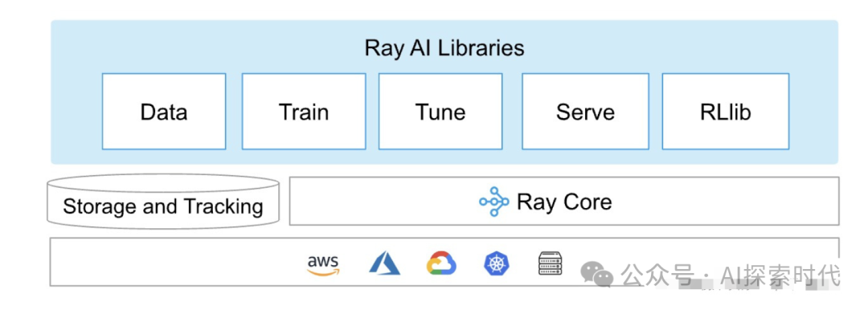This screenshot has height=310, width=868.
Task: Click the Google Cloud logo
Action: (441, 263)
